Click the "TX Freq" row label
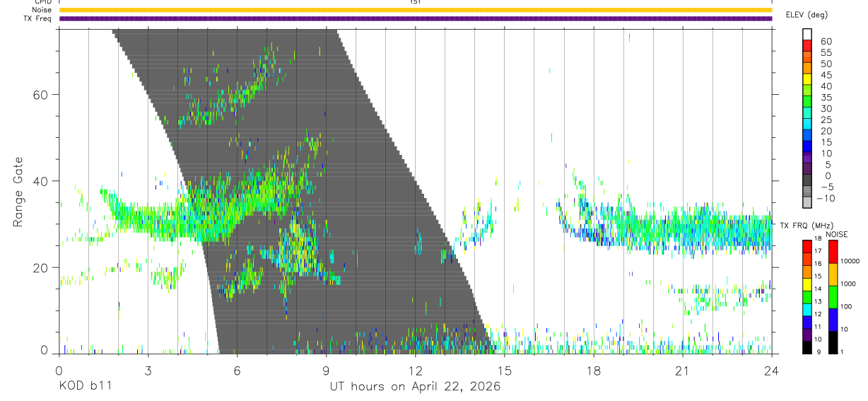Screen dimensions: 868x401 pyautogui.click(x=39, y=18)
